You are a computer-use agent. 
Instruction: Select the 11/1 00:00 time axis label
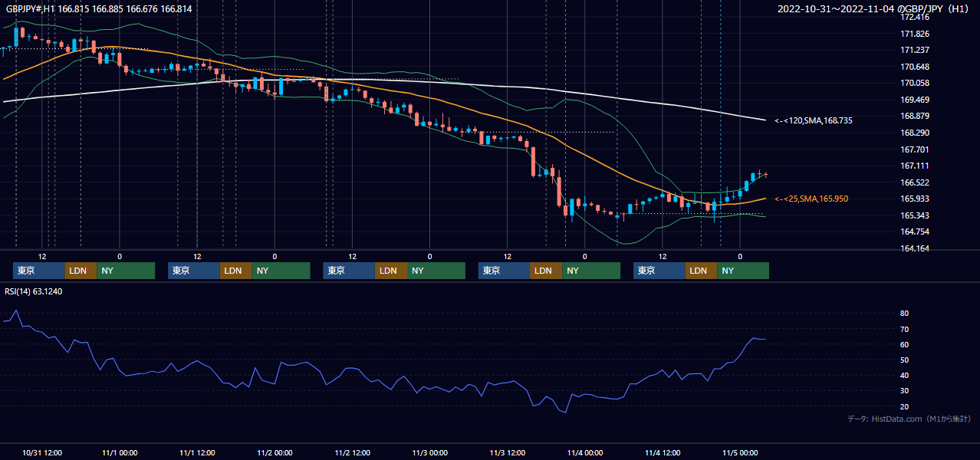(x=120, y=452)
